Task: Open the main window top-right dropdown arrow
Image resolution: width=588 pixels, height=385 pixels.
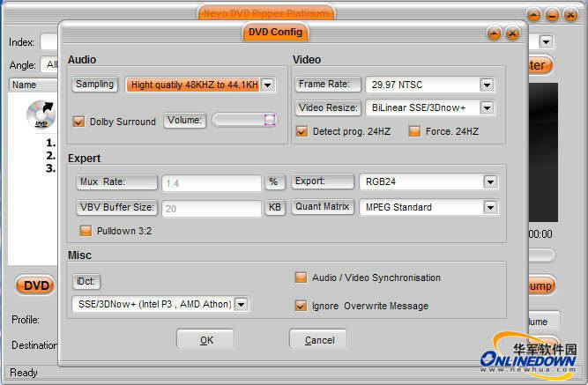Action: (x=546, y=41)
